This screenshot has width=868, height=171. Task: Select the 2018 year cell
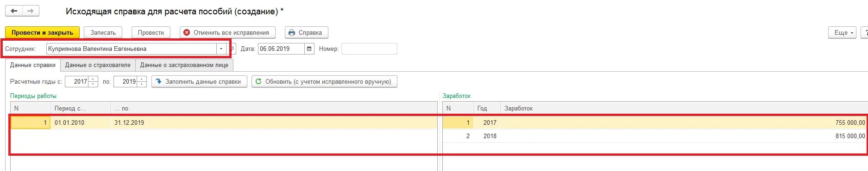[x=487, y=136]
